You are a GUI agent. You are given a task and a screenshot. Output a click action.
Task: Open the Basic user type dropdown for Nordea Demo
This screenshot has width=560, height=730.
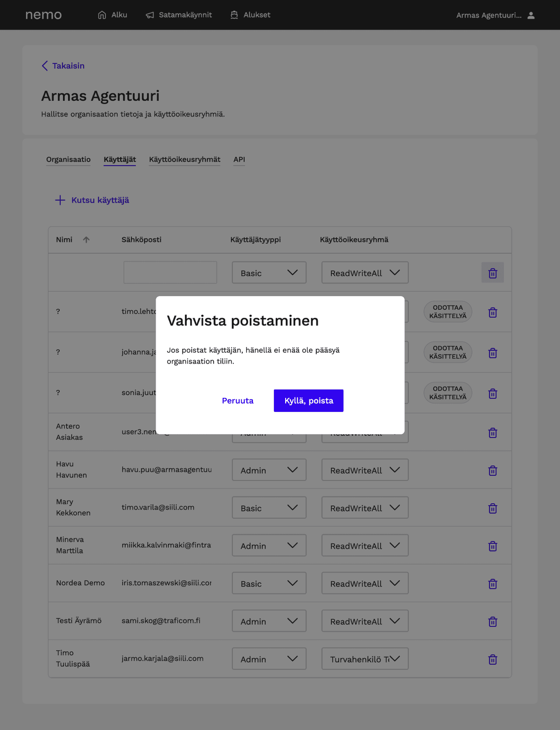click(x=269, y=584)
